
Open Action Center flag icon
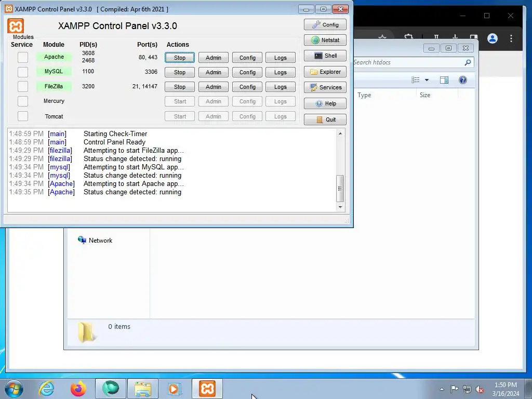(454, 389)
